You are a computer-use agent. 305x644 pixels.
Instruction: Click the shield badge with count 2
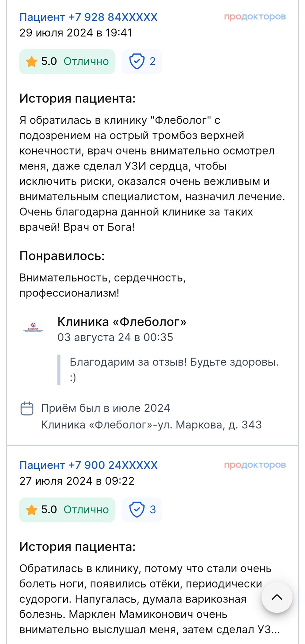(142, 61)
